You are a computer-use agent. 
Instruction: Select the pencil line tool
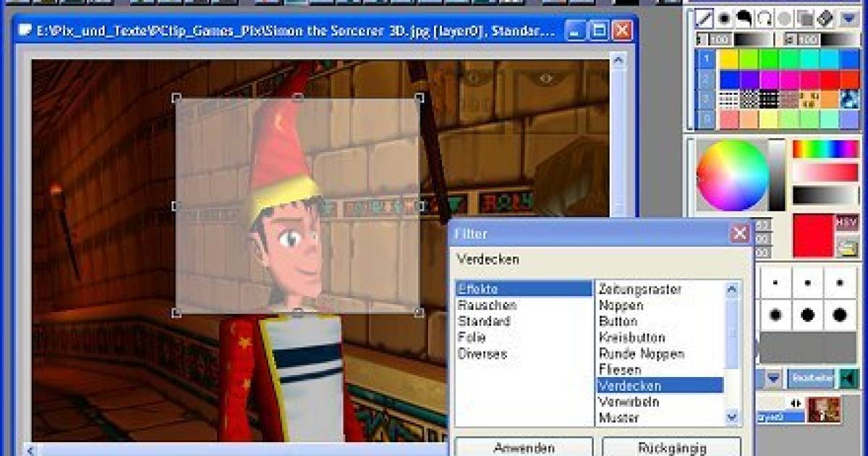705,17
